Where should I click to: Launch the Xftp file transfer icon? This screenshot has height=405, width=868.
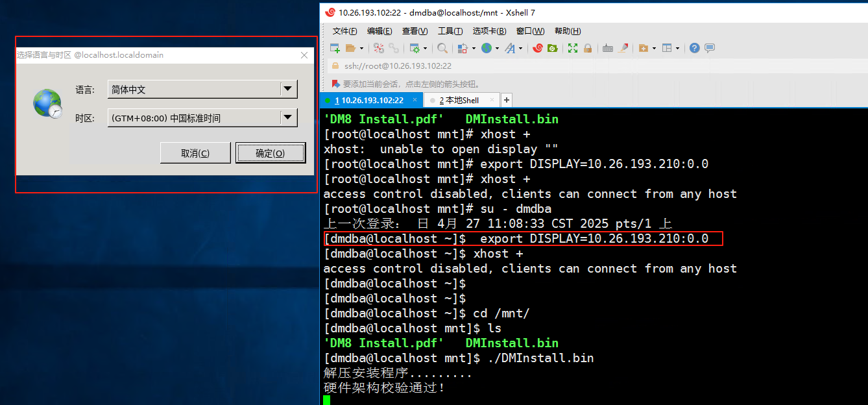pos(553,48)
